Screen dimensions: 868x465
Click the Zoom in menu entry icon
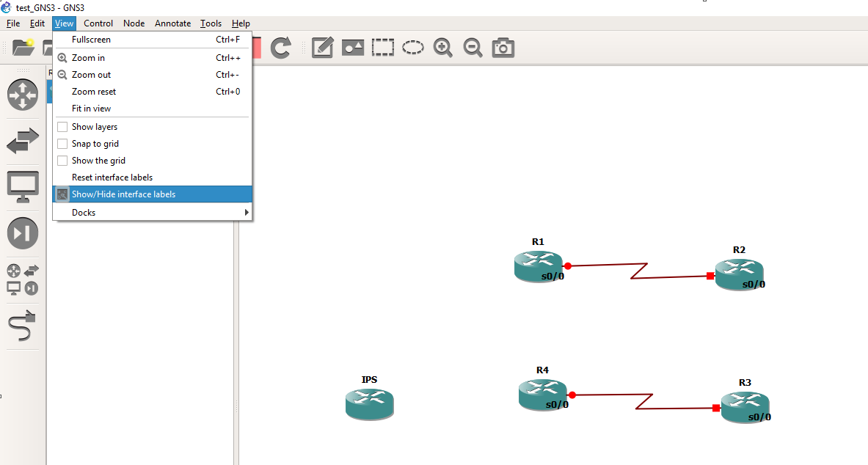[x=62, y=57]
